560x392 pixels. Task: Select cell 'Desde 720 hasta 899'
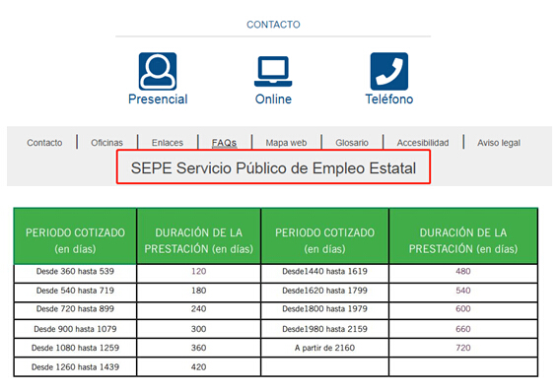click(x=75, y=309)
